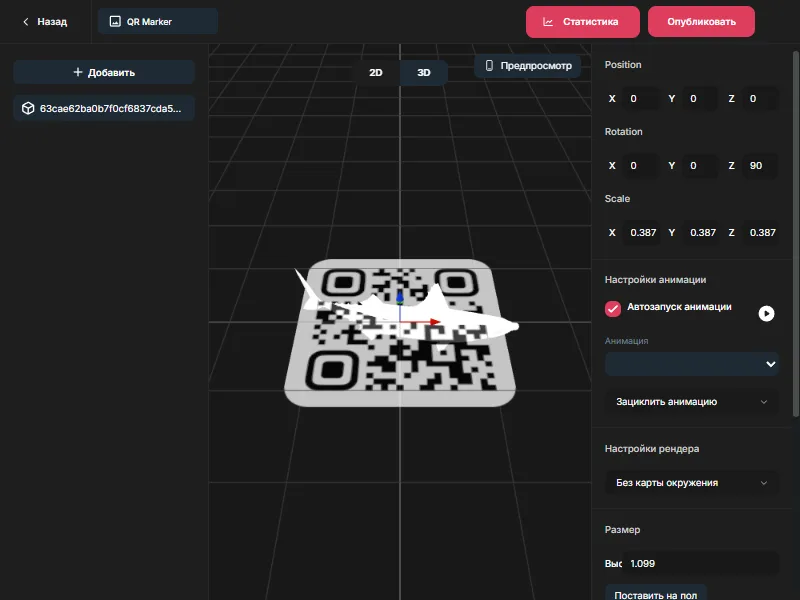
Task: Click the Position label
Action: (623, 65)
